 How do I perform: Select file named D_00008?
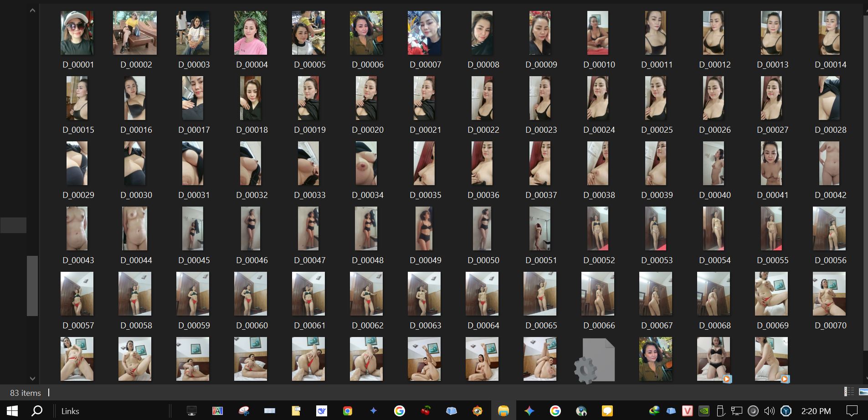(x=482, y=40)
